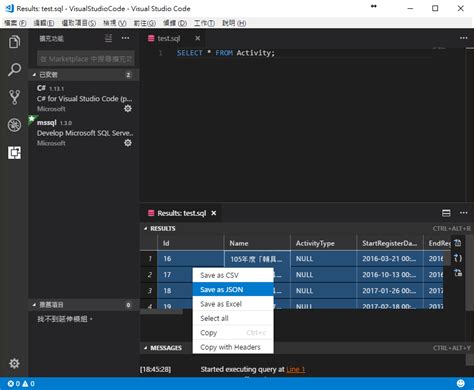Open gear settings for C# extension
Viewport: 474px width, 390px height.
pyautogui.click(x=128, y=109)
